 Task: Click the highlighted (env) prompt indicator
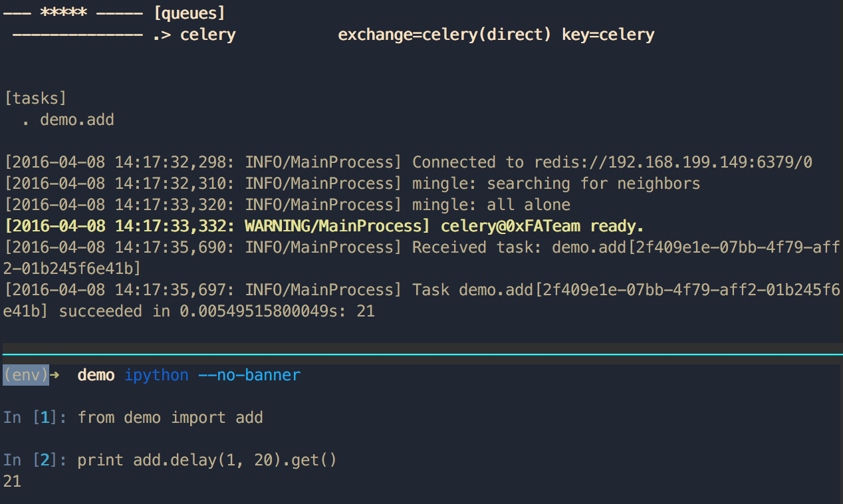tap(25, 375)
